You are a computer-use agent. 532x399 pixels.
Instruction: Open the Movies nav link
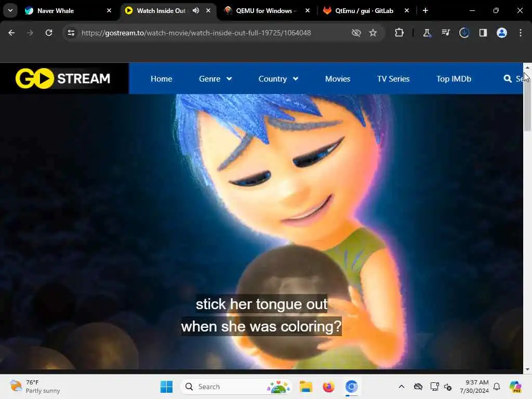click(338, 79)
